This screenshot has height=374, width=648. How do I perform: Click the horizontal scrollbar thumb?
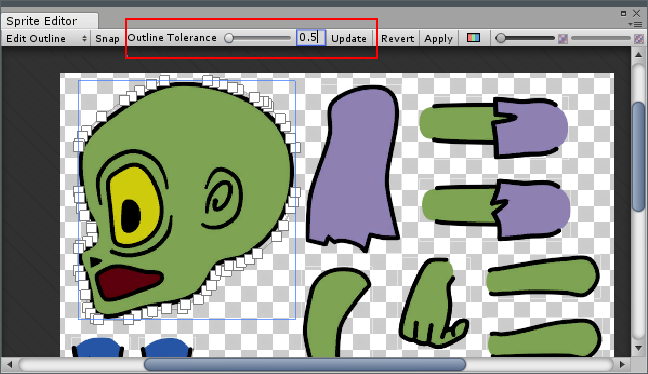click(x=305, y=364)
